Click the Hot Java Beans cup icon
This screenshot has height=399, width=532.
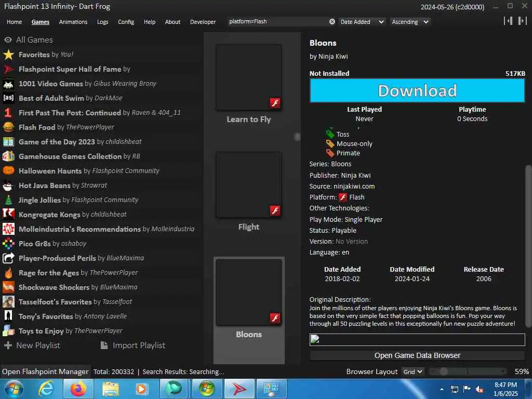pos(8,185)
